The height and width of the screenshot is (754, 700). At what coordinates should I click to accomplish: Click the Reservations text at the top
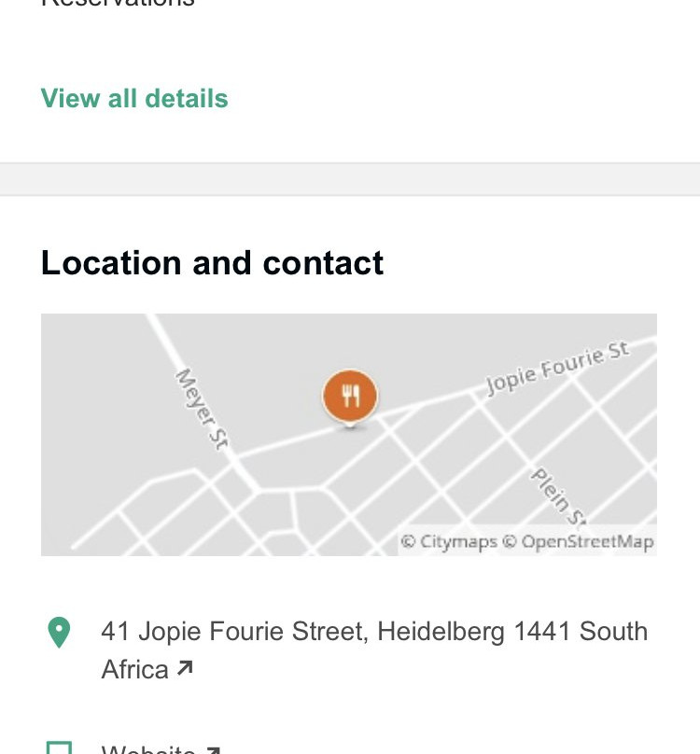click(118, 4)
